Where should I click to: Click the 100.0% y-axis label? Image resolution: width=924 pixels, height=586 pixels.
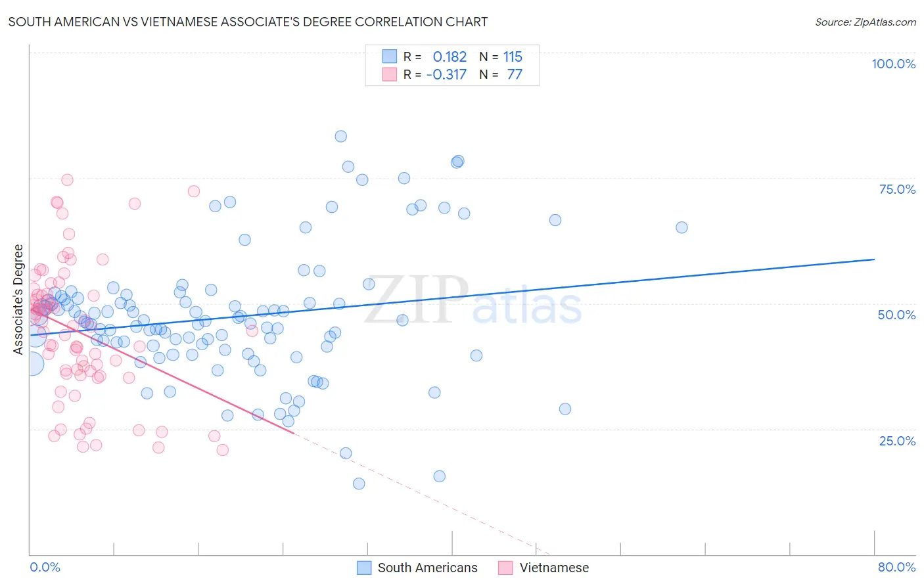point(894,64)
